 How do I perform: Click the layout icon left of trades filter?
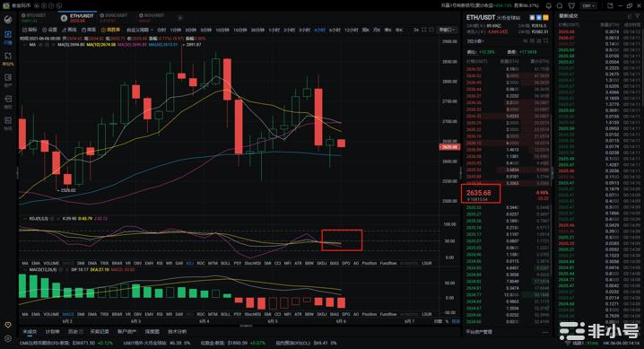tap(629, 16)
